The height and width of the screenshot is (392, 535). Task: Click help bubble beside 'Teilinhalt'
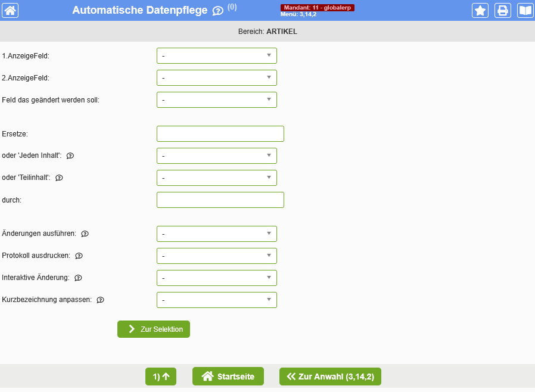coord(59,178)
